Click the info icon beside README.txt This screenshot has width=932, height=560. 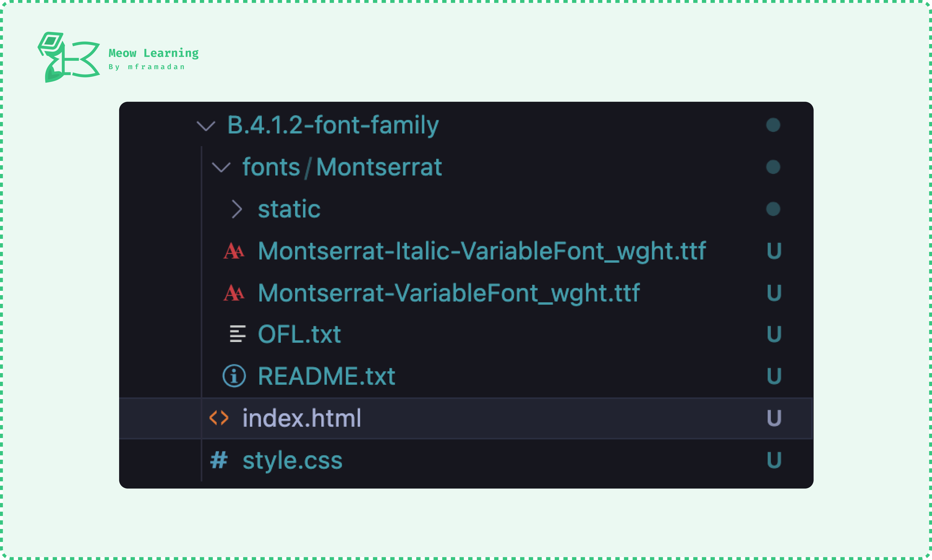point(234,376)
